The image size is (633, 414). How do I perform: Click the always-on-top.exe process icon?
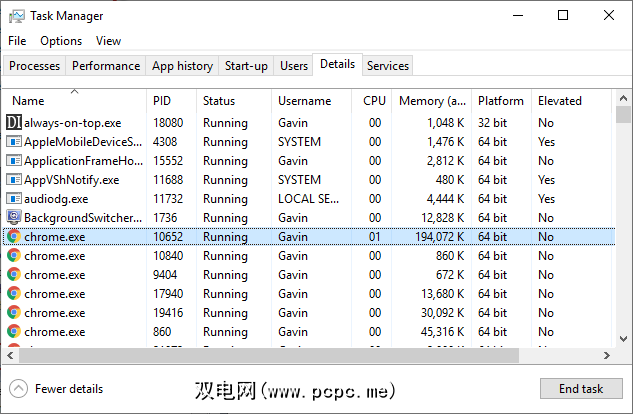coord(14,123)
